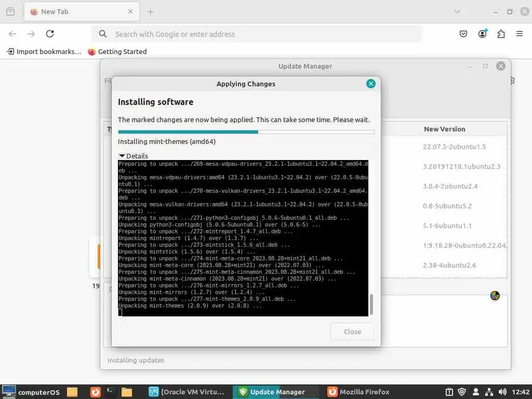Image resolution: width=532 pixels, height=399 pixels.
Task: Select version 3.0.4-2ubuntu2.4 row
Action: [x=450, y=186]
